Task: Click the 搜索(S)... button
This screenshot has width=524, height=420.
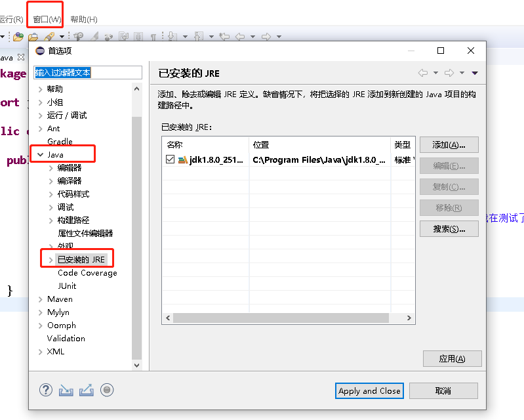Action: [449, 229]
